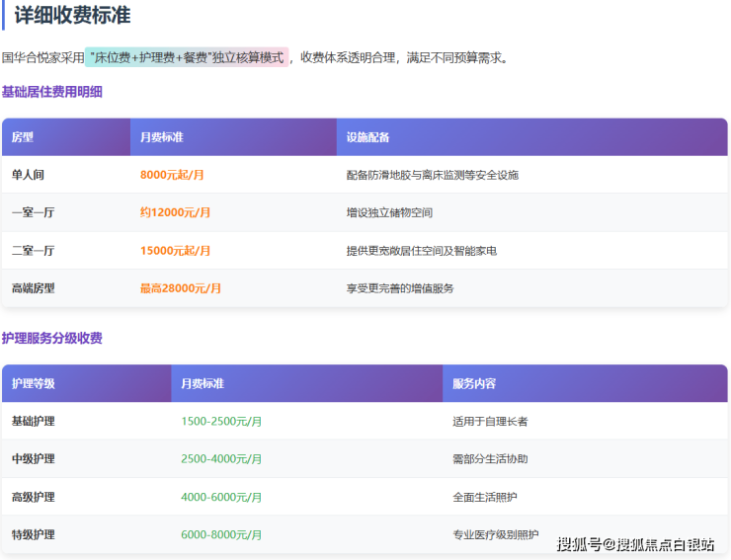Screen dimensions: 731x560
Task: Click the 搜狐号@搜狐焦点白银站 watermark
Action: (x=635, y=544)
